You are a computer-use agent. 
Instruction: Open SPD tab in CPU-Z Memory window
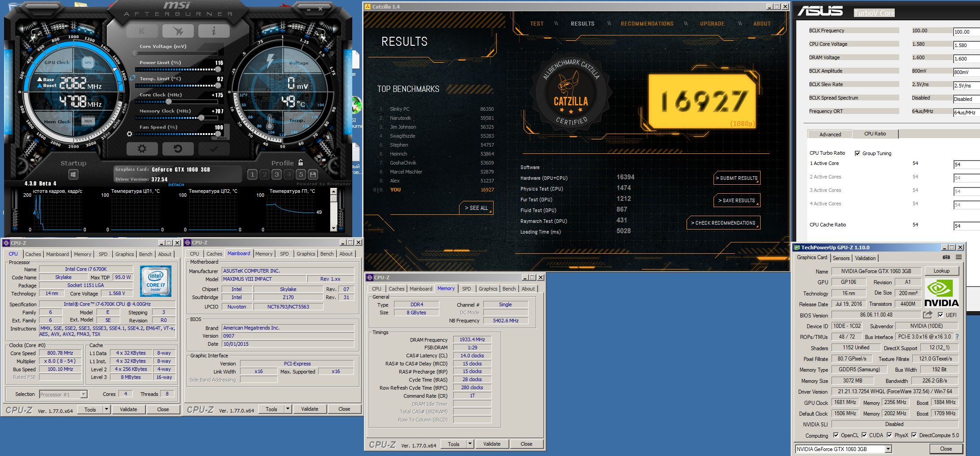click(467, 289)
